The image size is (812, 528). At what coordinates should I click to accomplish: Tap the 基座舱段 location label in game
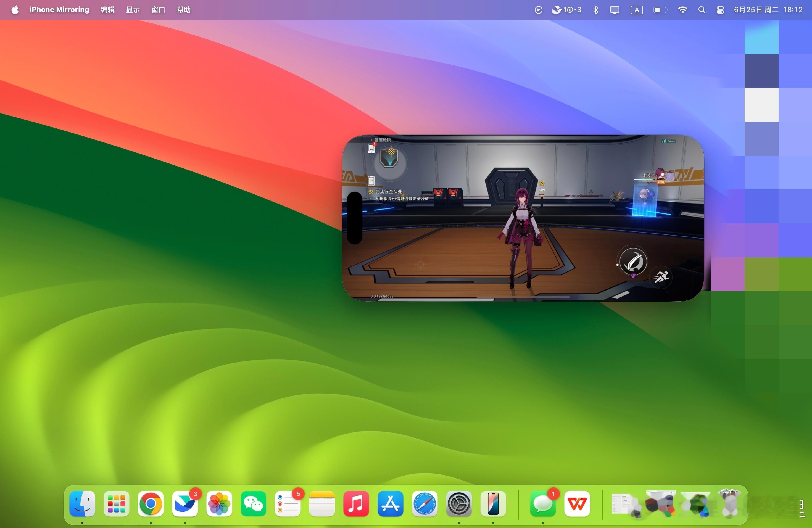click(383, 140)
